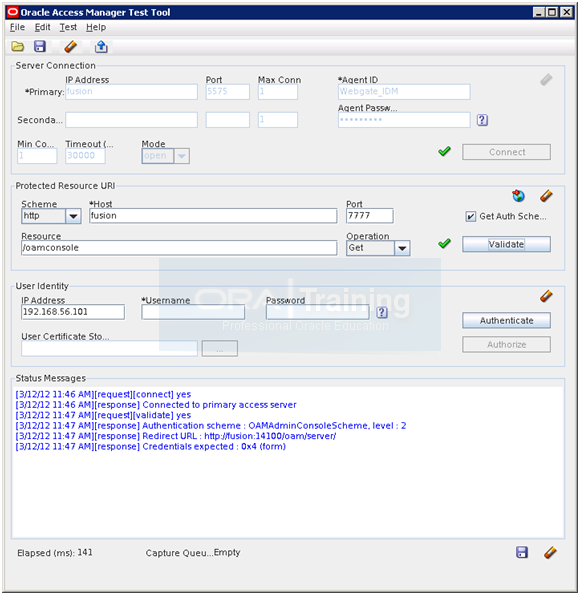This screenshot has height=595, width=580.
Task: Click the Resource field with /oamconsole
Action: coord(179,248)
